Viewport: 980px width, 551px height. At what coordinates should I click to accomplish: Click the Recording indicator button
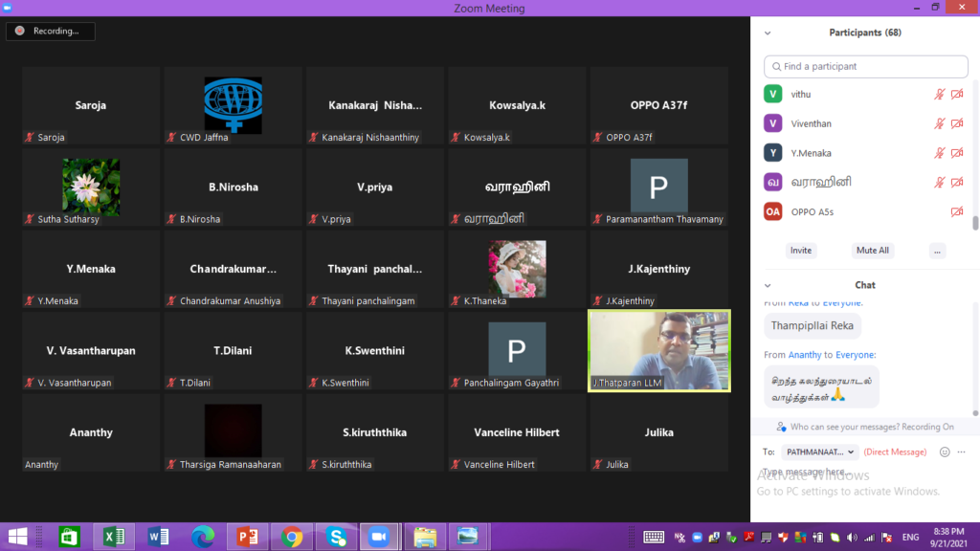coord(51,32)
